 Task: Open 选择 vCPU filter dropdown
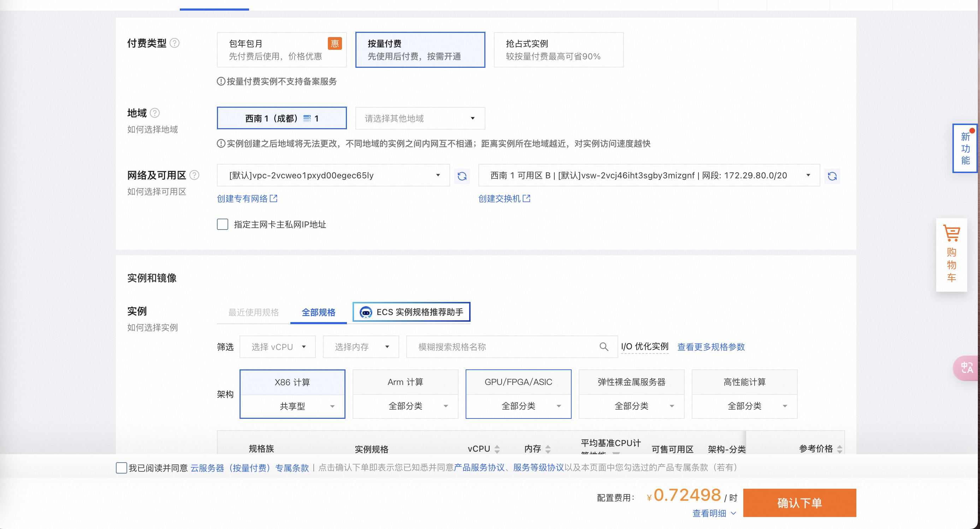[x=277, y=347]
